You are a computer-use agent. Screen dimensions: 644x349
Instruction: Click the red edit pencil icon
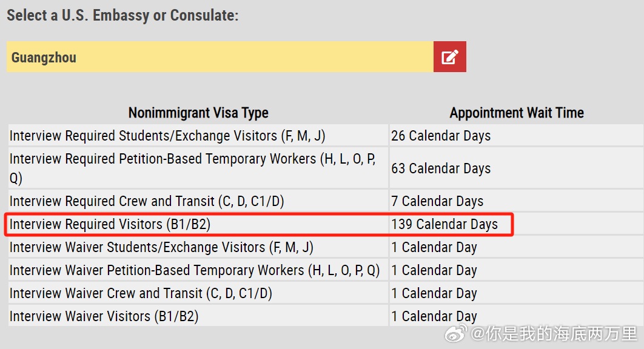[450, 57]
